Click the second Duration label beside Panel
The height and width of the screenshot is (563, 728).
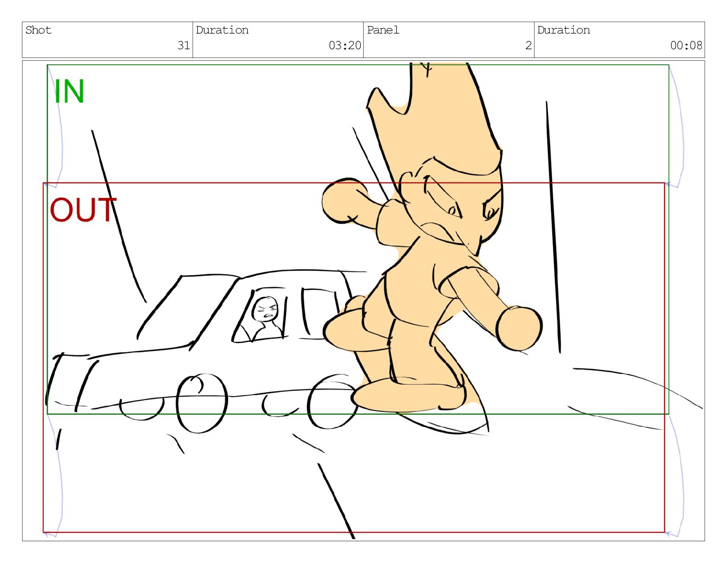[563, 30]
